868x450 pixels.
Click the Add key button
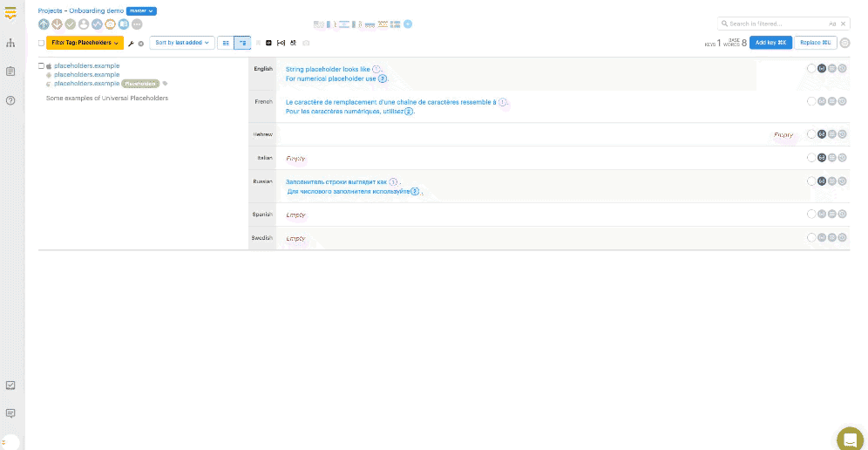771,43
